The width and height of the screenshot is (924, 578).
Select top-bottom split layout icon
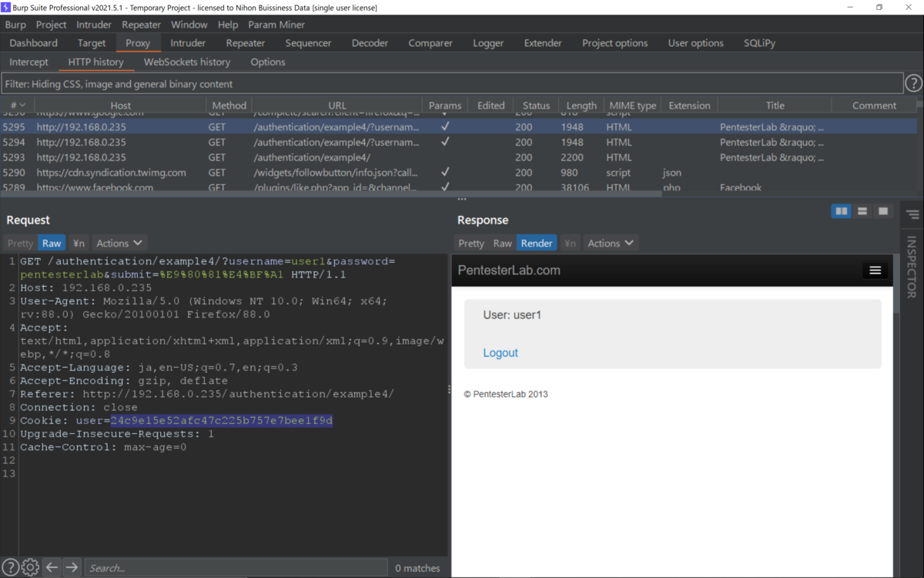[x=862, y=211]
